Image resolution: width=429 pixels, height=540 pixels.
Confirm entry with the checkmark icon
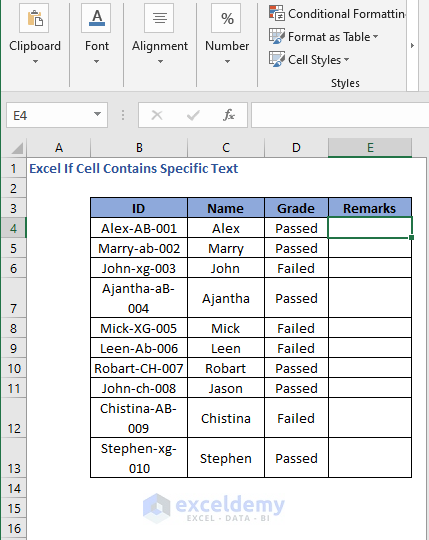click(x=193, y=115)
